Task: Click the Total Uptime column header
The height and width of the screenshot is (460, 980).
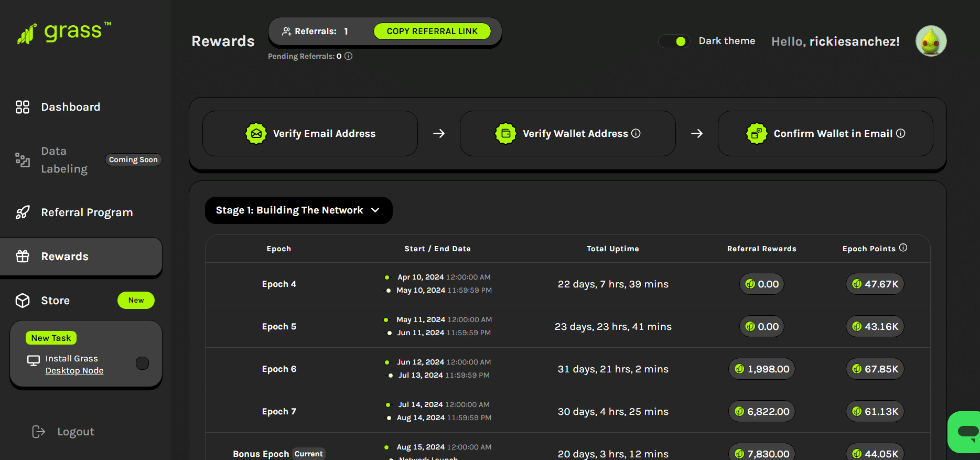Action: tap(613, 249)
